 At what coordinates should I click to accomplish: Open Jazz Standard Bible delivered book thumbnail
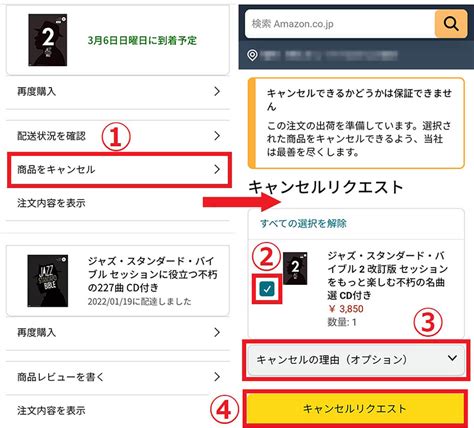[48, 281]
